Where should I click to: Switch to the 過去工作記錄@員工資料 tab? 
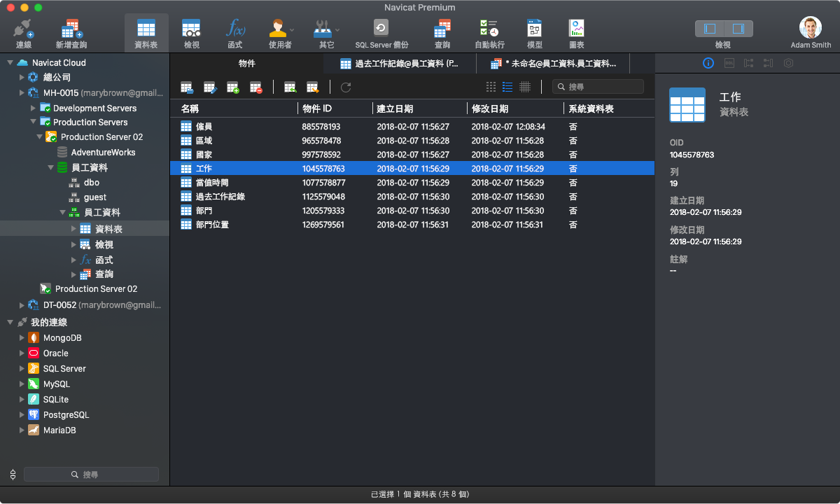tap(400, 64)
